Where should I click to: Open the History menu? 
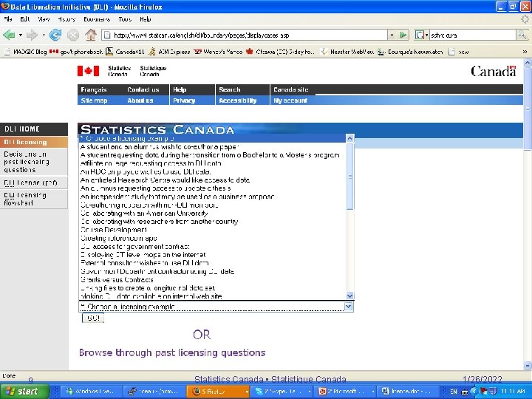pos(66,19)
